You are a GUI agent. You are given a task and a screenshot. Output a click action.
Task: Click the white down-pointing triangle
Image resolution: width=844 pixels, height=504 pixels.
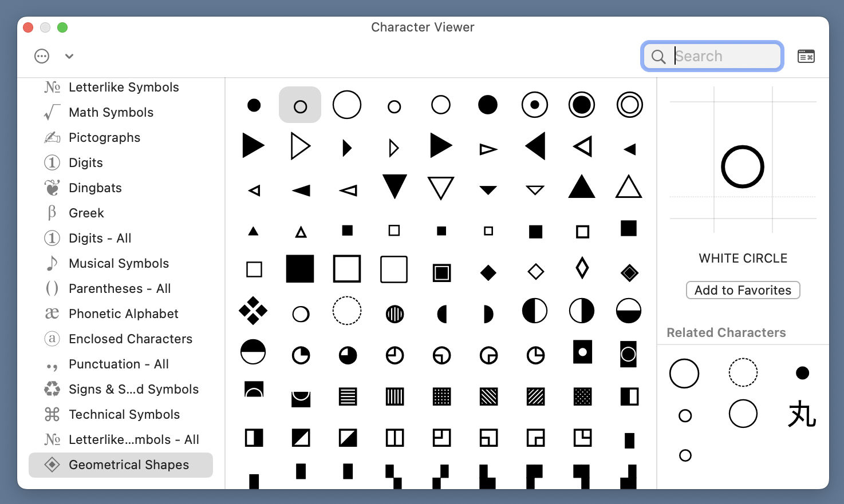[440, 187]
